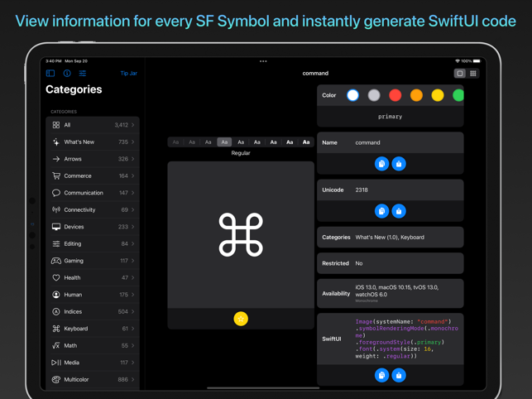This screenshot has height=399, width=532.
Task: Toggle the yellow favorite star button
Action: pos(241,319)
